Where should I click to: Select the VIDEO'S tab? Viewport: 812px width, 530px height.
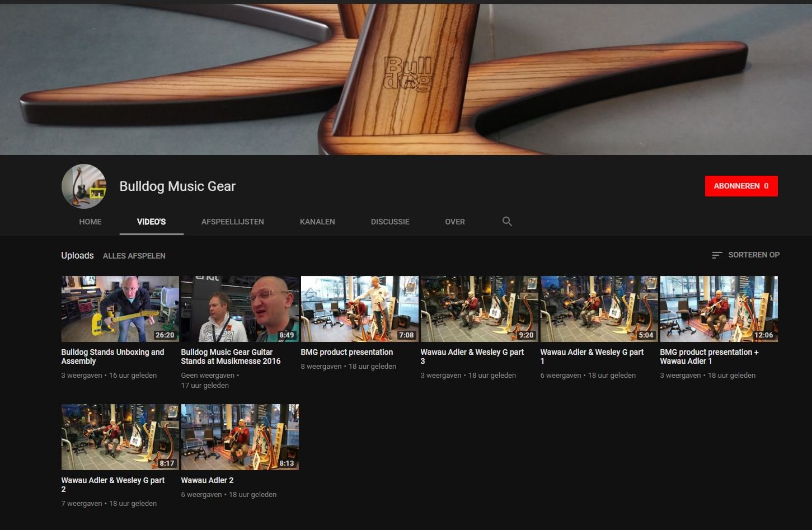pos(152,222)
